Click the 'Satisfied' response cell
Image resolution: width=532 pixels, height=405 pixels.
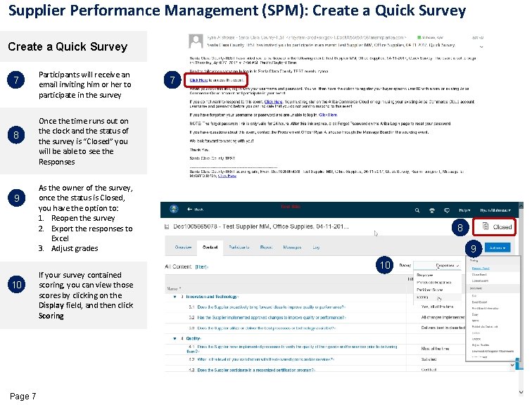tap(429, 359)
